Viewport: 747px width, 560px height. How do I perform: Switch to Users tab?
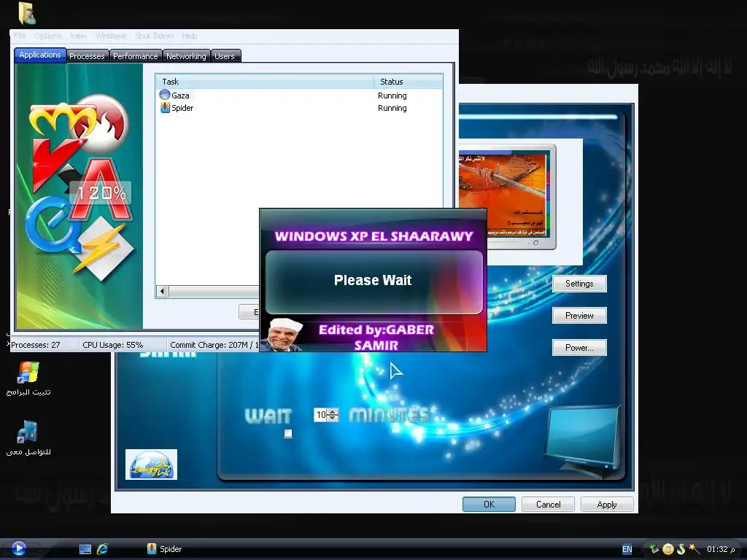click(x=225, y=56)
